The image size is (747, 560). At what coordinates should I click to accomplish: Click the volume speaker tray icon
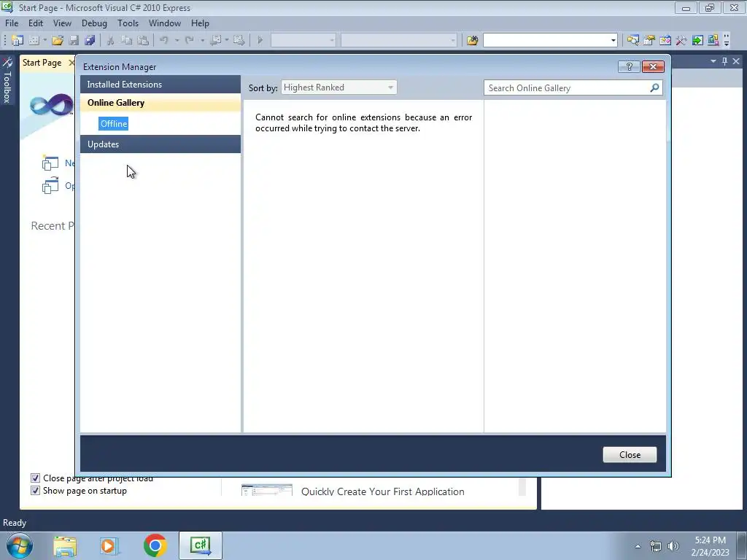point(673,546)
